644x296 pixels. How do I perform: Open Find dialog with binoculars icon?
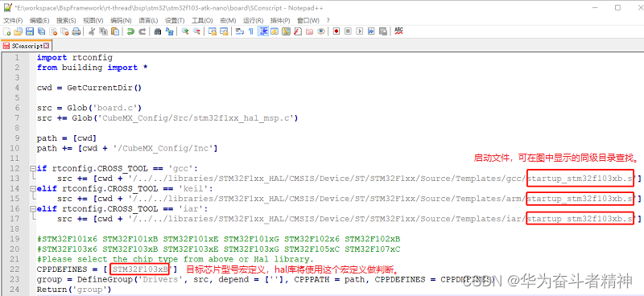click(158, 31)
